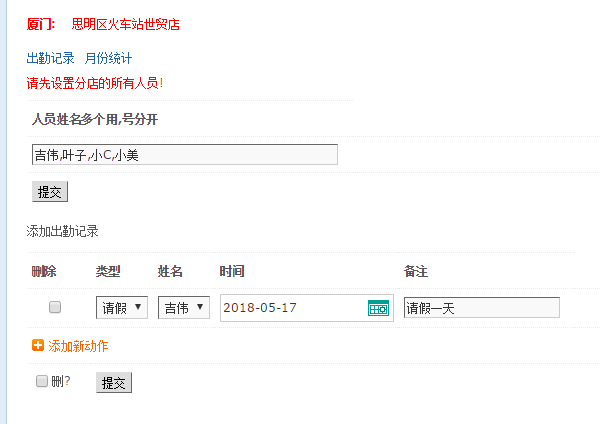Click the 类型 column header
Screen dimensions: 601x424
point(108,272)
